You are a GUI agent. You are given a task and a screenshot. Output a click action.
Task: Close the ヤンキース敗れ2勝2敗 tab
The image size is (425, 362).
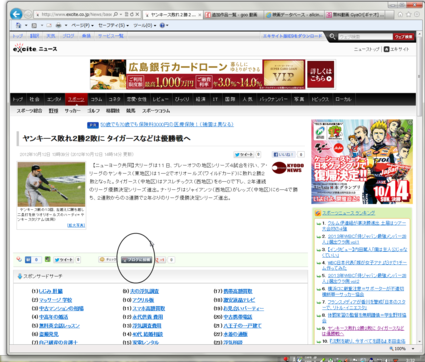coord(200,15)
